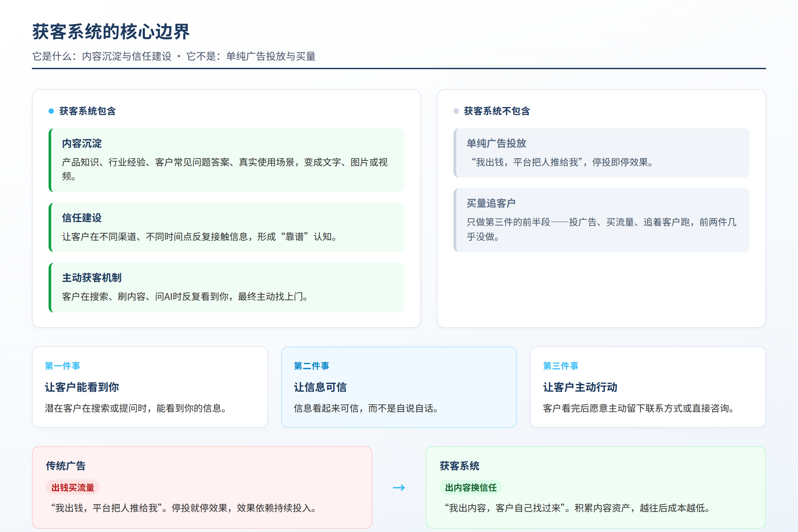
Task: Click the 第一件事 label
Action: click(63, 366)
